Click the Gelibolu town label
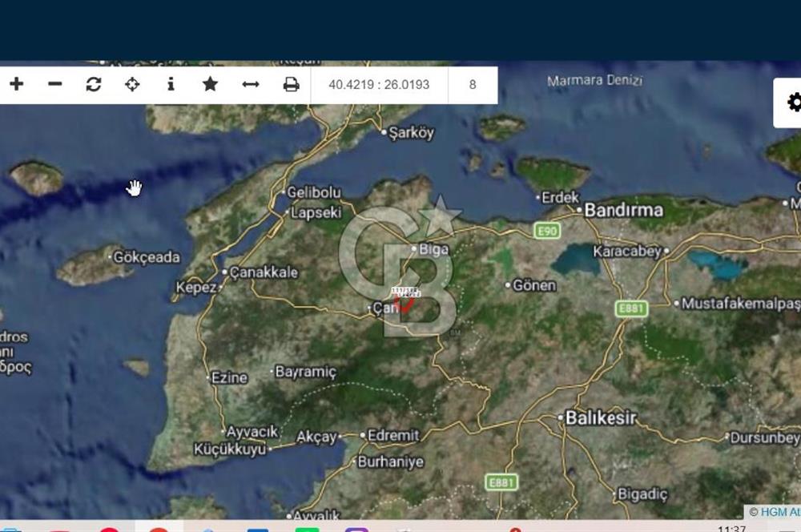This screenshot has width=801, height=532. click(314, 192)
